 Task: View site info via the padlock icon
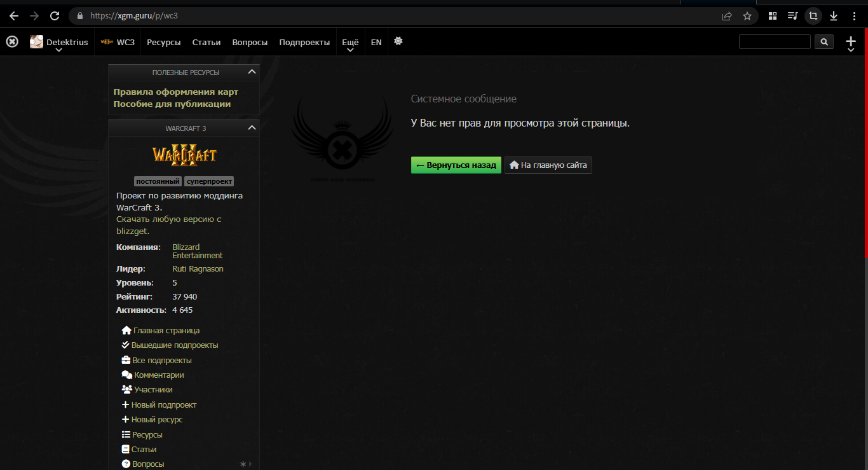tap(80, 16)
